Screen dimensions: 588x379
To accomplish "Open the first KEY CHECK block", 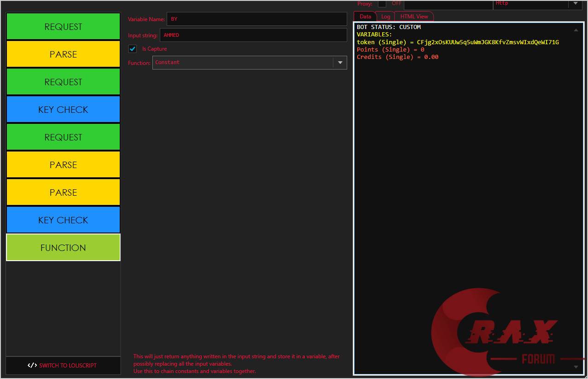I will coord(63,109).
